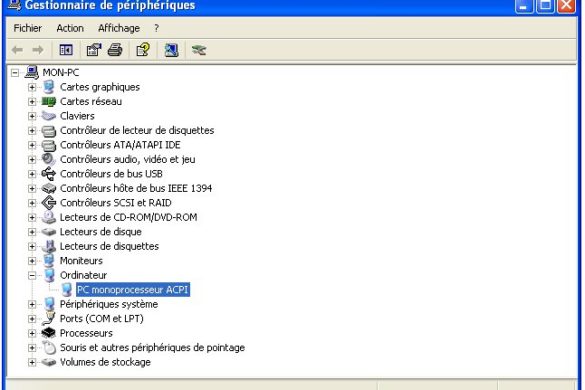Click the Claviers keyboard icon

point(49,116)
